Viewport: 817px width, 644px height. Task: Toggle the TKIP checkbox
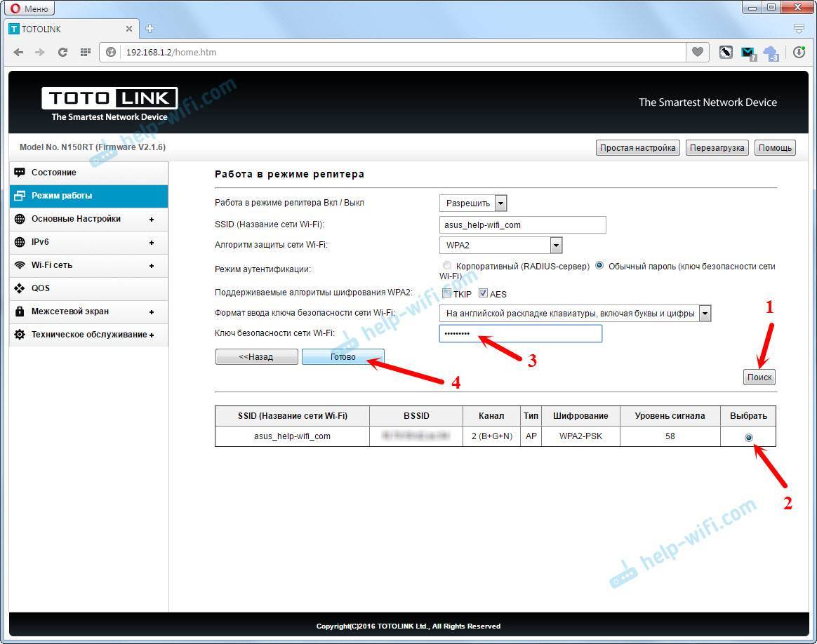446,293
